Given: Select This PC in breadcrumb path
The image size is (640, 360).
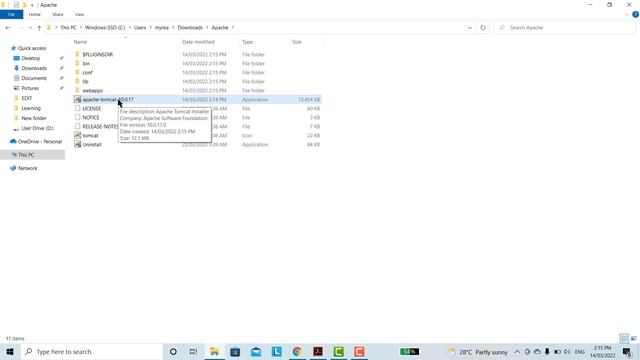Looking at the screenshot, I should [x=68, y=28].
